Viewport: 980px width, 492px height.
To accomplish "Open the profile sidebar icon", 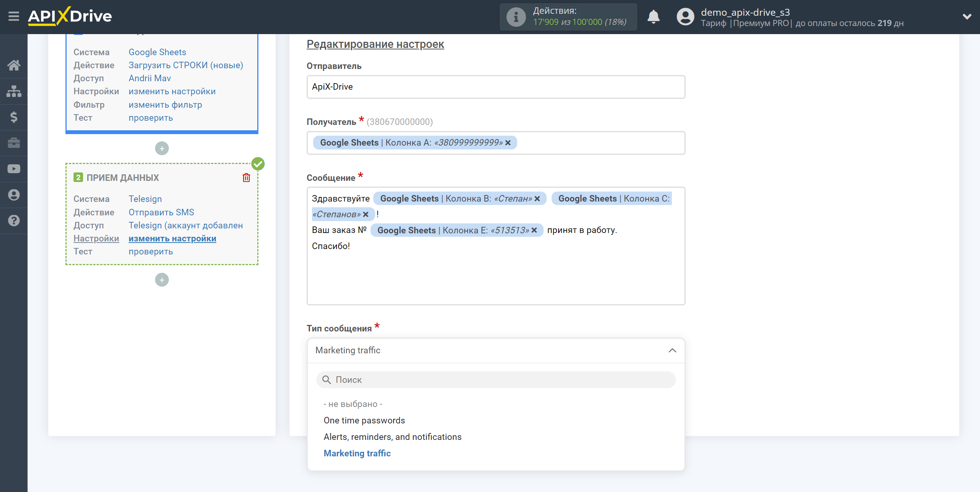I will tap(14, 195).
